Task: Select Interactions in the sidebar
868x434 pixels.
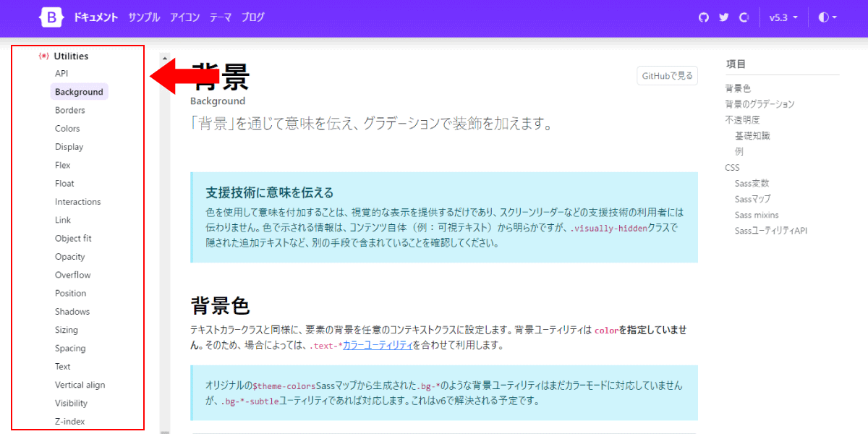Action: pyautogui.click(x=78, y=202)
